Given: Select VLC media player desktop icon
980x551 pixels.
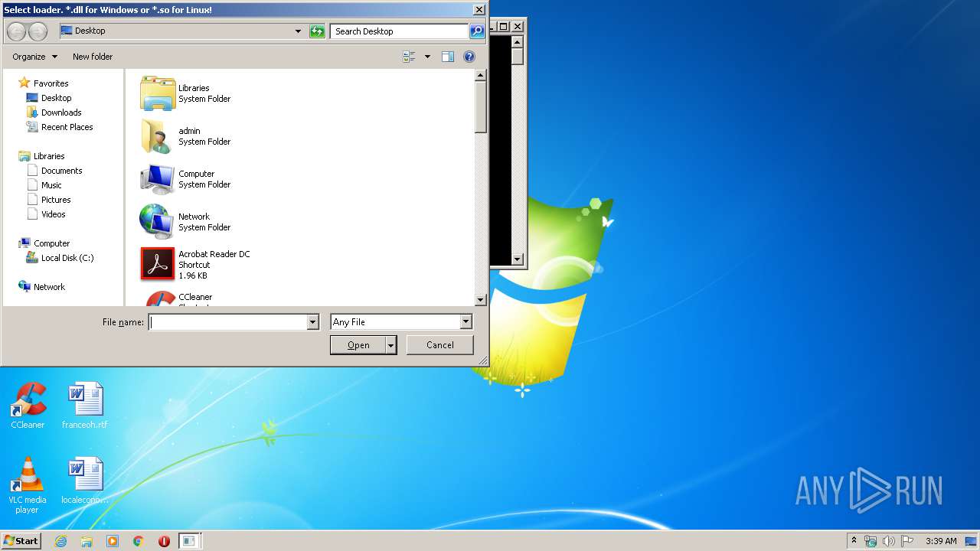Looking at the screenshot, I should [x=28, y=485].
